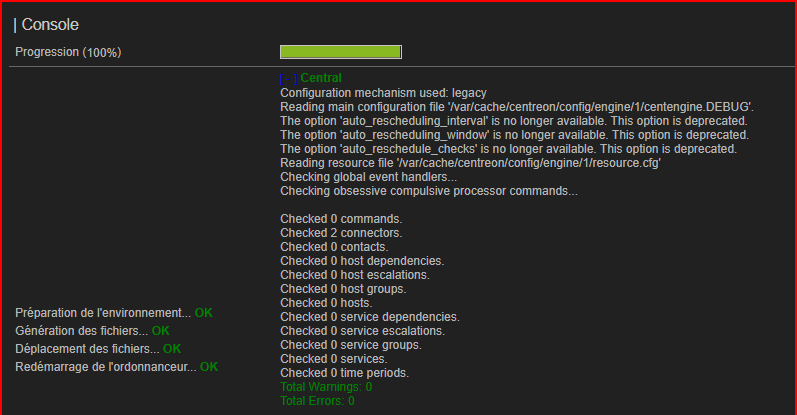Click the resource.cfg reading line

coord(470,163)
